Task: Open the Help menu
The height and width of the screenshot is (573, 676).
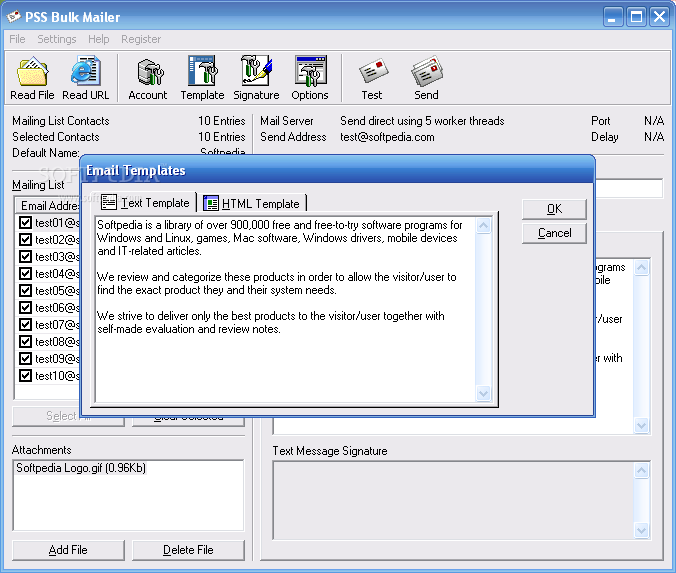Action: click(x=99, y=39)
